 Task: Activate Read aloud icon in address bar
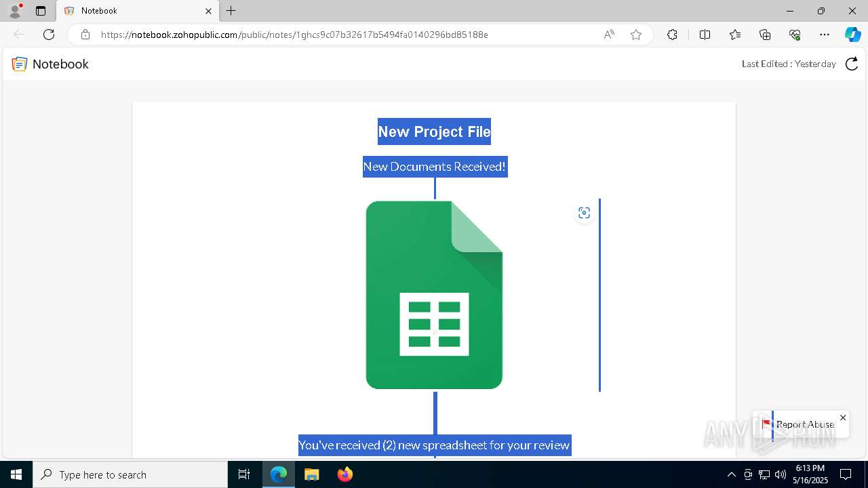pos(609,35)
